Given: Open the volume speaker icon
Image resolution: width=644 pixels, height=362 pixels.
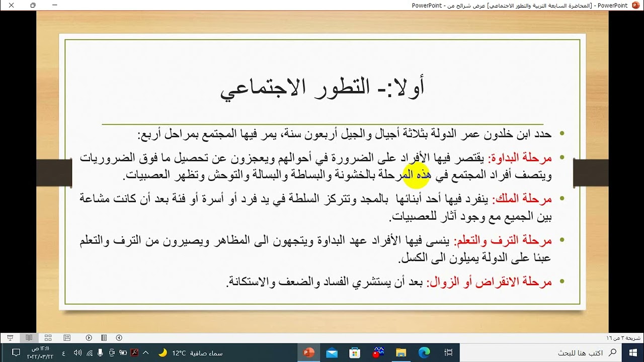Looking at the screenshot, I should (x=78, y=353).
